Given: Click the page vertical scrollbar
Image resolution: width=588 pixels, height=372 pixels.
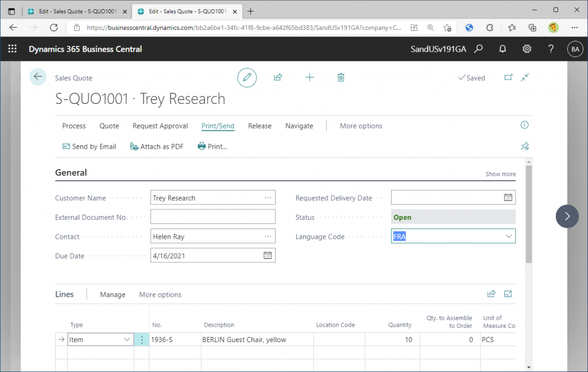Looking at the screenshot, I should click(x=529, y=214).
